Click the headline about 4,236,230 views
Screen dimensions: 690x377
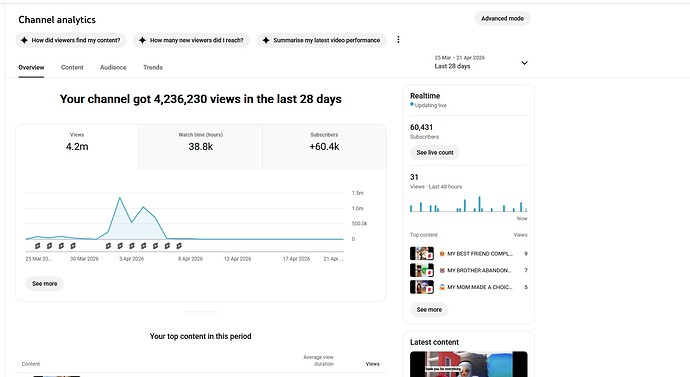[201, 99]
